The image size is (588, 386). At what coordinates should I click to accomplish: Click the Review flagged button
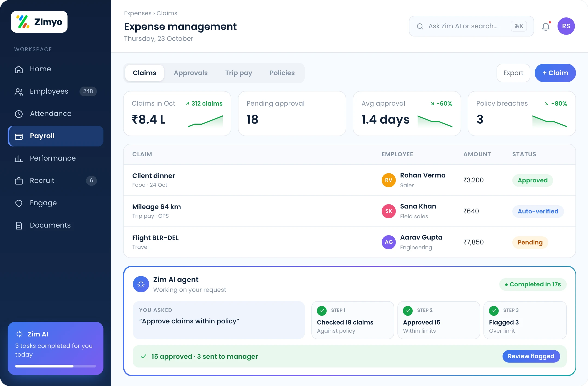coord(531,356)
